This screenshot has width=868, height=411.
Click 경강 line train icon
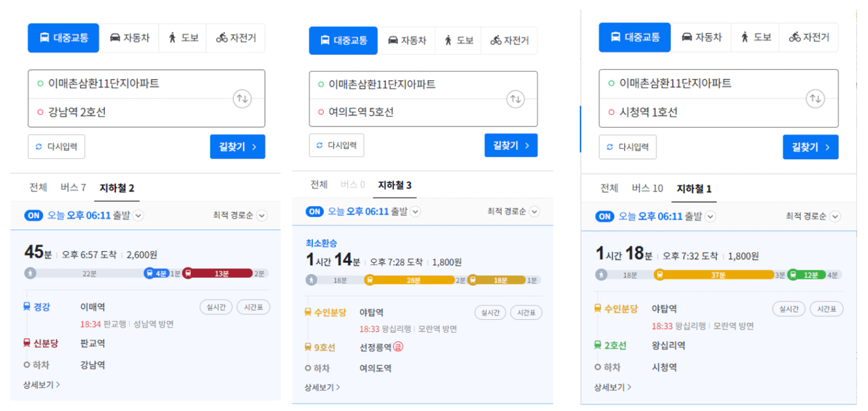pos(27,307)
